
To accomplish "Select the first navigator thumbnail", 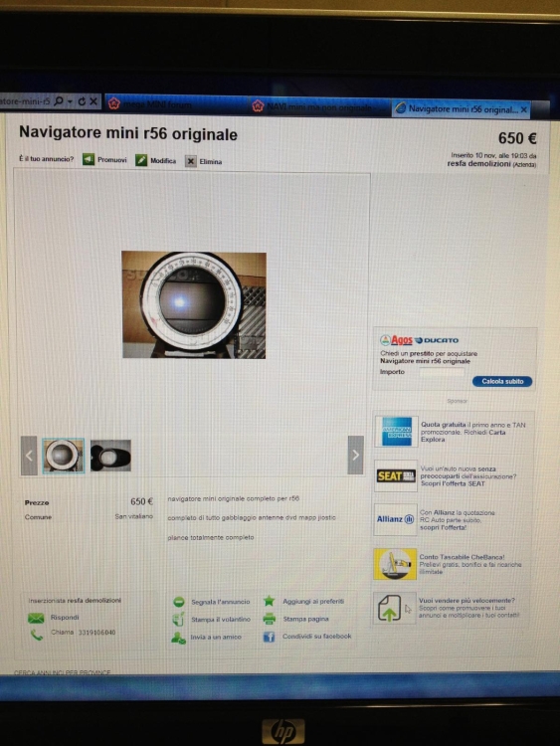I will (x=64, y=456).
